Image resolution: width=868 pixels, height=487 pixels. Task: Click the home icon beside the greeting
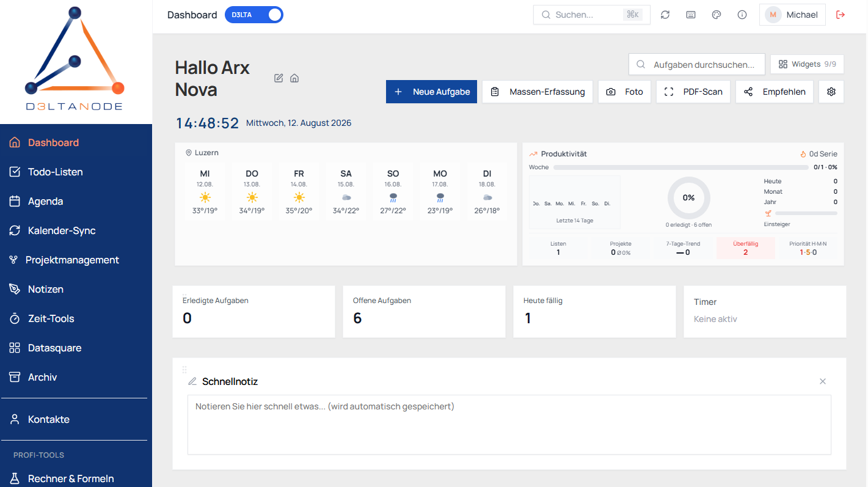pyautogui.click(x=294, y=78)
